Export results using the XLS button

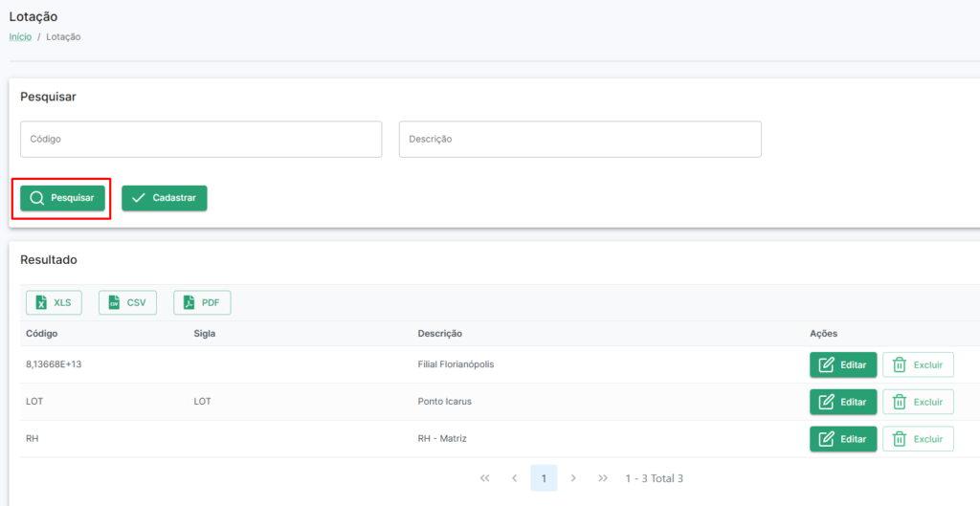(x=54, y=302)
